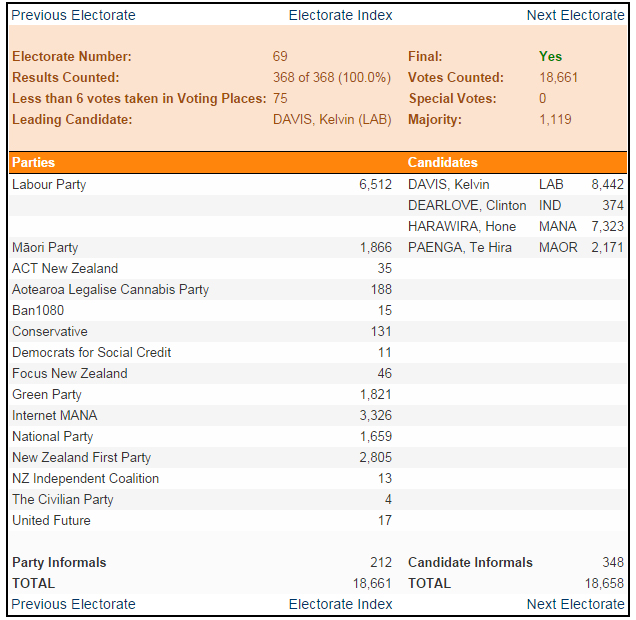The height and width of the screenshot is (620, 636).
Task: Click Previous Electorate link below the totals
Action: pyautogui.click(x=73, y=604)
